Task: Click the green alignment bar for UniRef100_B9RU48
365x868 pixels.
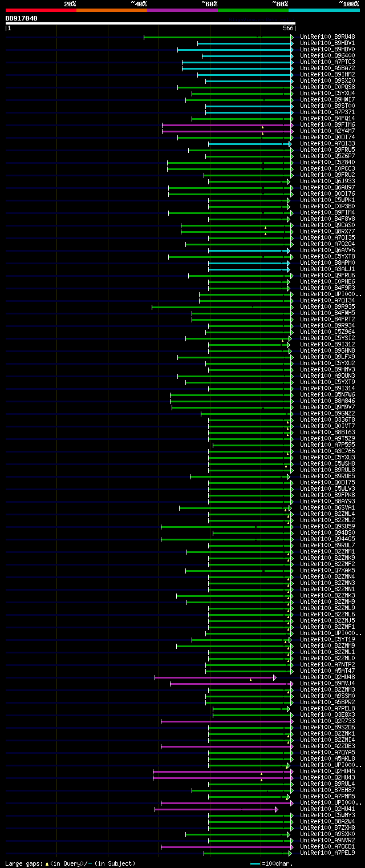Action: point(219,37)
